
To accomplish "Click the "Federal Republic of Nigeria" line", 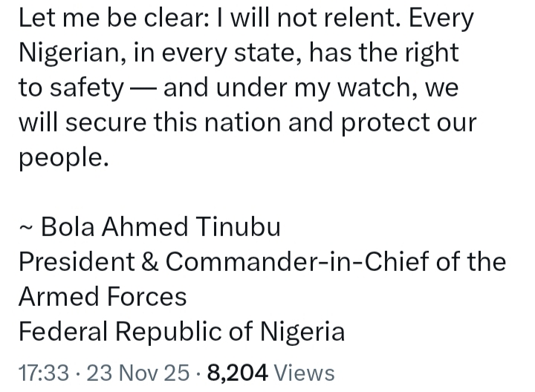I will point(181,331).
